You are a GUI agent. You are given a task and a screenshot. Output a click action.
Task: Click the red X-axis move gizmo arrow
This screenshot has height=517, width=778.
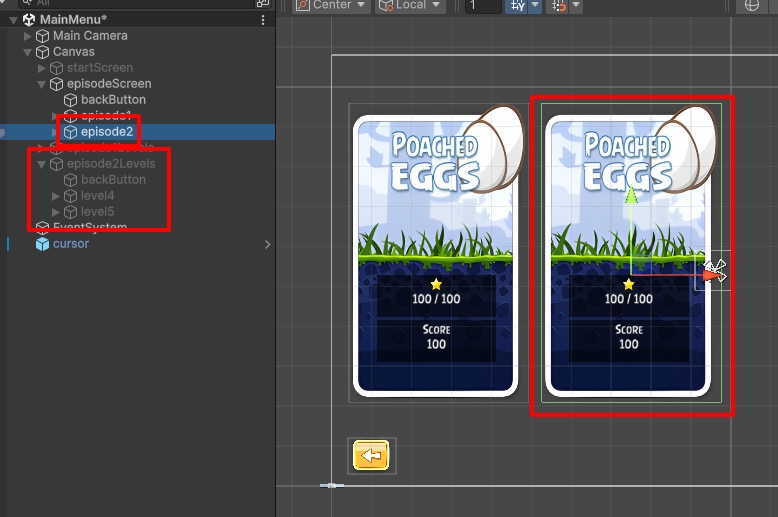click(713, 274)
